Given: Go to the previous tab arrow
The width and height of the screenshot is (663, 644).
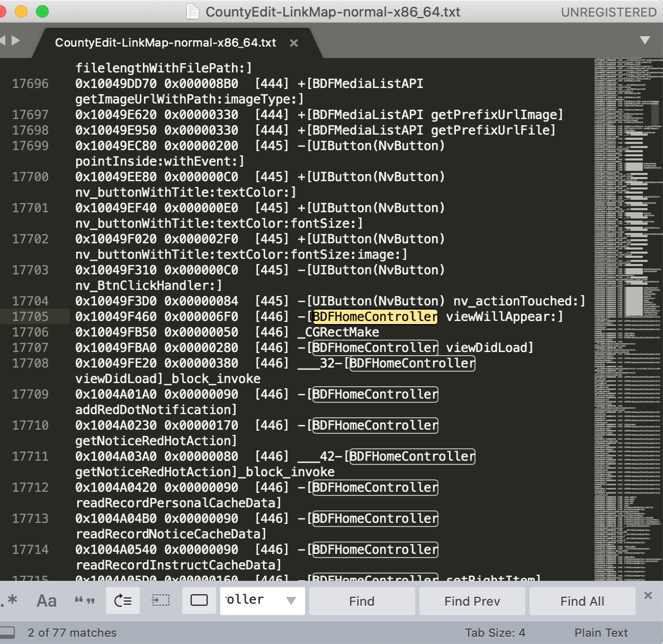Looking at the screenshot, I should pyautogui.click(x=3, y=40).
